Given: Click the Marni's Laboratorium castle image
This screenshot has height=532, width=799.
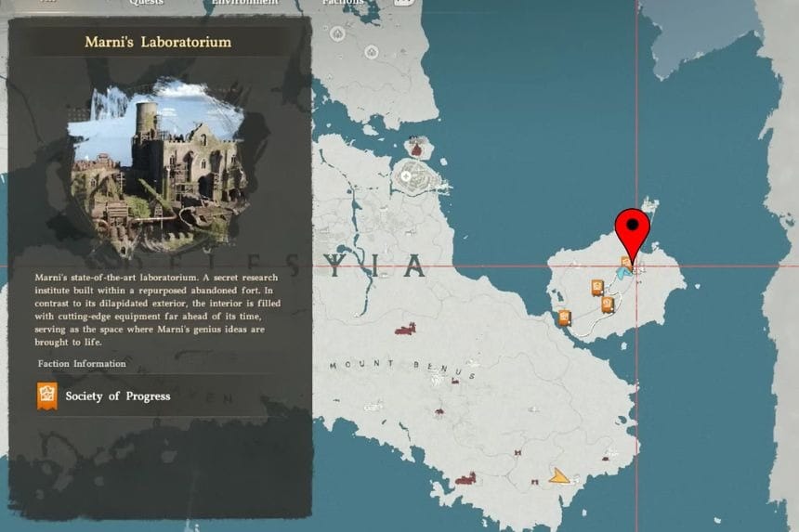Looking at the screenshot, I should coord(158,167).
